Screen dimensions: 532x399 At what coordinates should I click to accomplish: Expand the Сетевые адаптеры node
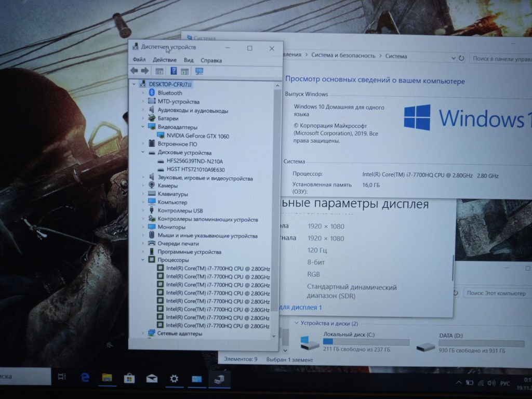coord(143,334)
